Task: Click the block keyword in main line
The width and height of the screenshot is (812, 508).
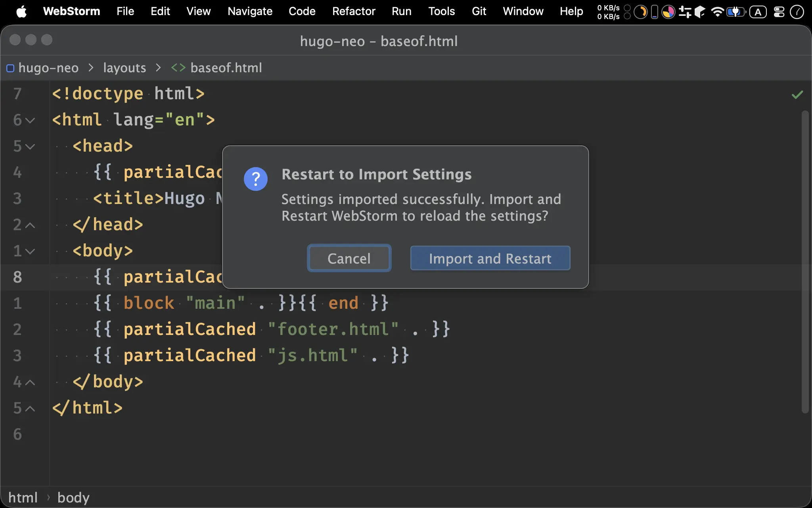Action: point(149,303)
